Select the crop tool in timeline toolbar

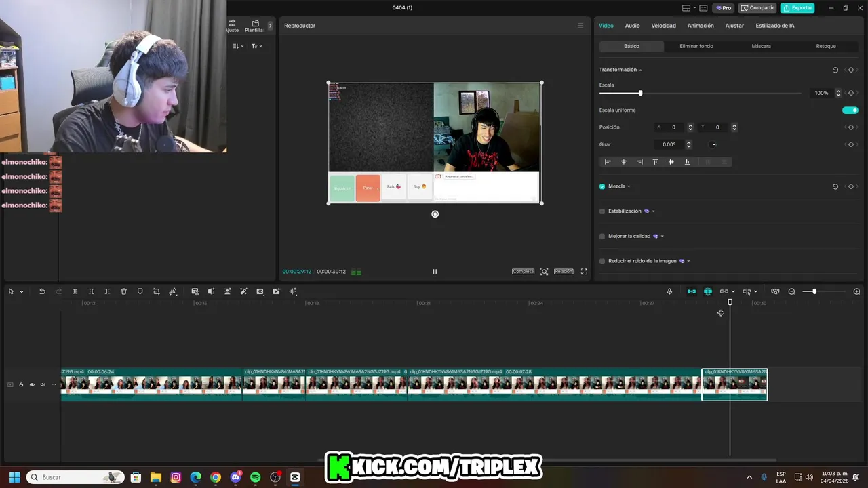(x=157, y=291)
